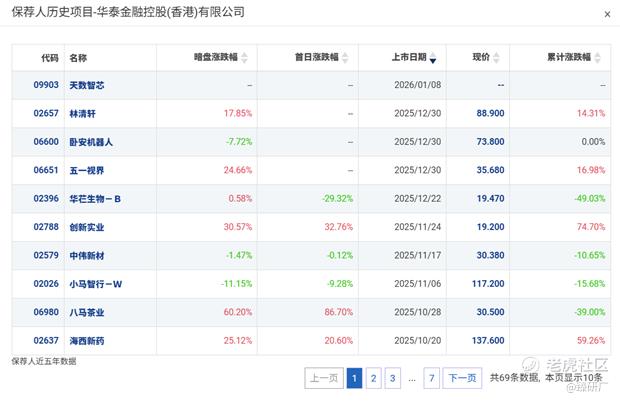
Task: Open stock code 02579
Action: (46, 255)
